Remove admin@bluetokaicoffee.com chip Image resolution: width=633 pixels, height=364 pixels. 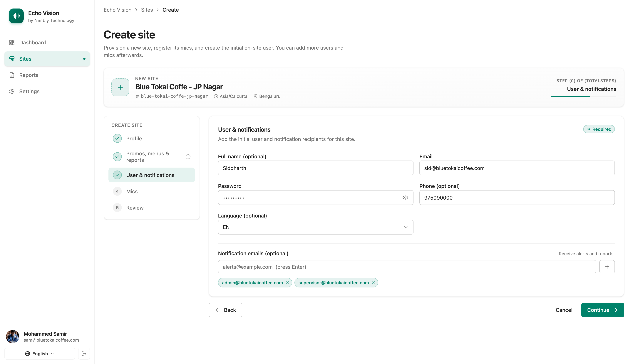tap(287, 282)
